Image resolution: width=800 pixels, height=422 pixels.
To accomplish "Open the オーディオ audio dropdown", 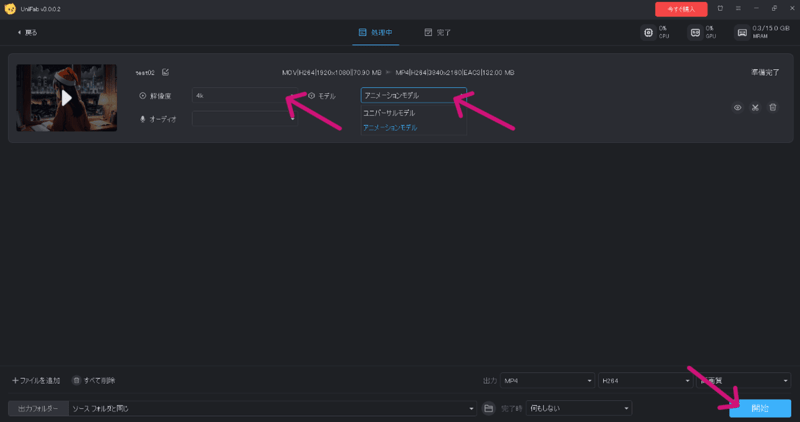I will (x=243, y=118).
